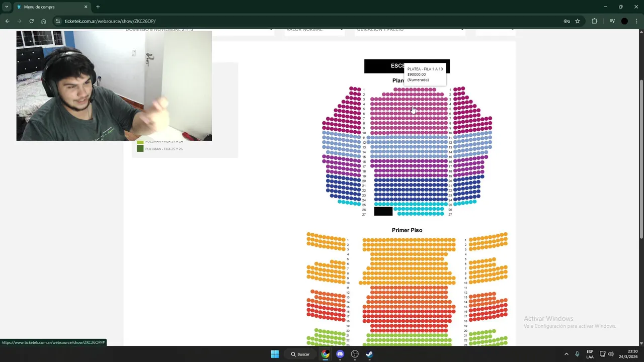Open Steam from the taskbar
Viewport: 644px width, 362px height.
point(369,354)
